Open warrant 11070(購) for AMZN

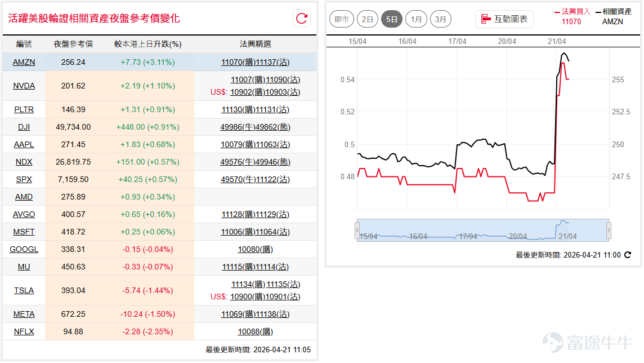click(x=238, y=62)
